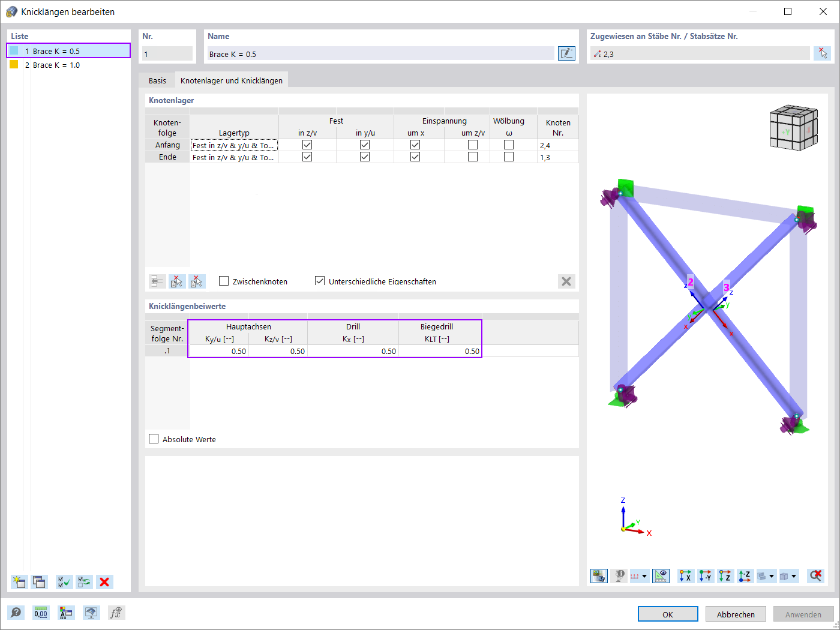
Task: Delete selected list entry with red X
Action: (105, 582)
